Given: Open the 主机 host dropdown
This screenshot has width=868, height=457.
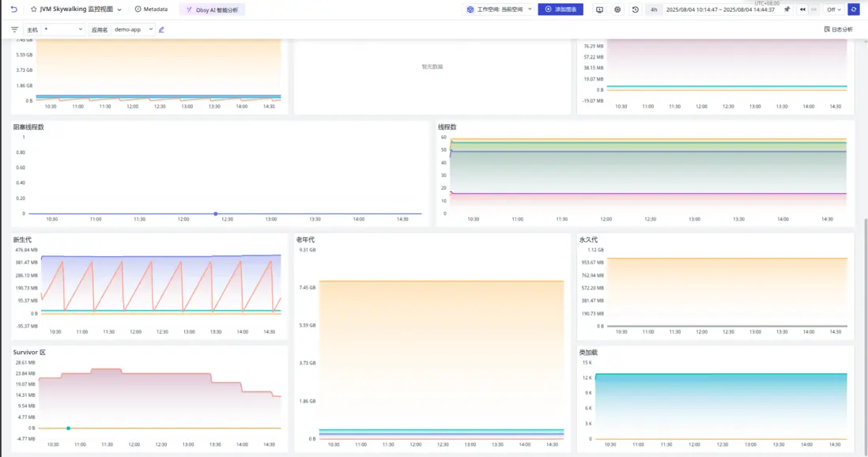Looking at the screenshot, I should tap(63, 29).
